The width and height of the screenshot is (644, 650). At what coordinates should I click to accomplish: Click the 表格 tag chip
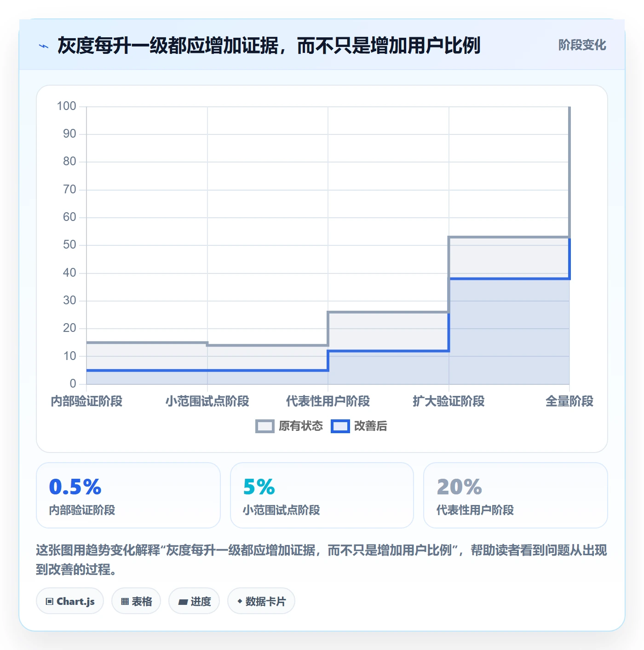pos(136,601)
